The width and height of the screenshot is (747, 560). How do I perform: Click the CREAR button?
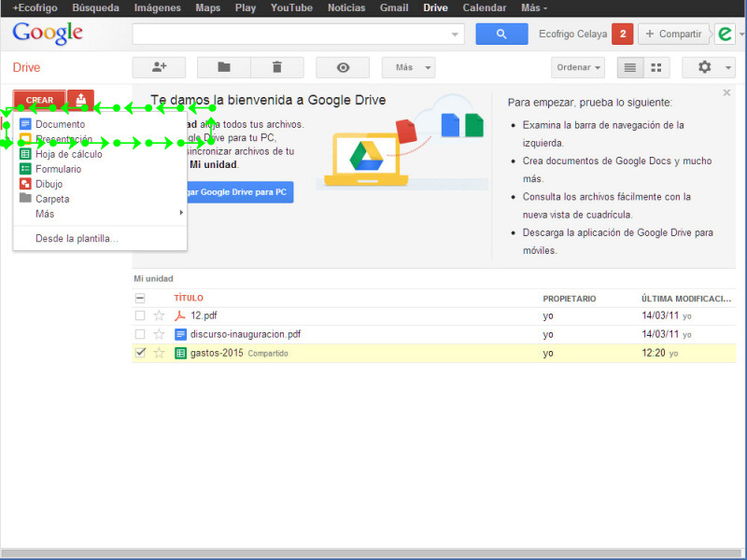click(39, 100)
